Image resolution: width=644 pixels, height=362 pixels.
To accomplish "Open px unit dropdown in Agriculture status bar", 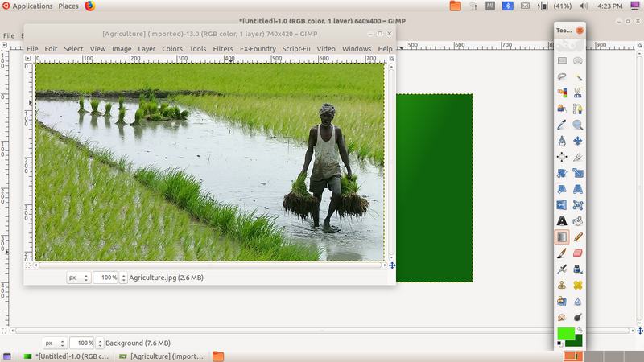I will tap(78, 278).
